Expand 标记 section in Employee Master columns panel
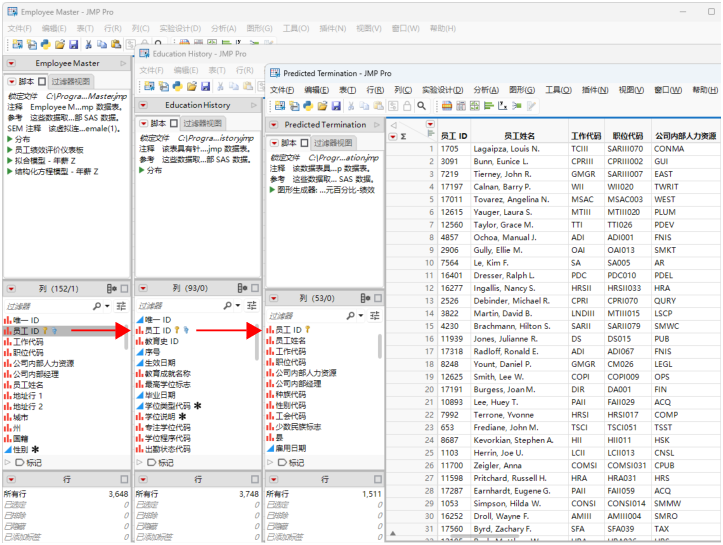Image resolution: width=723 pixels, height=545 pixels. pos(7,462)
